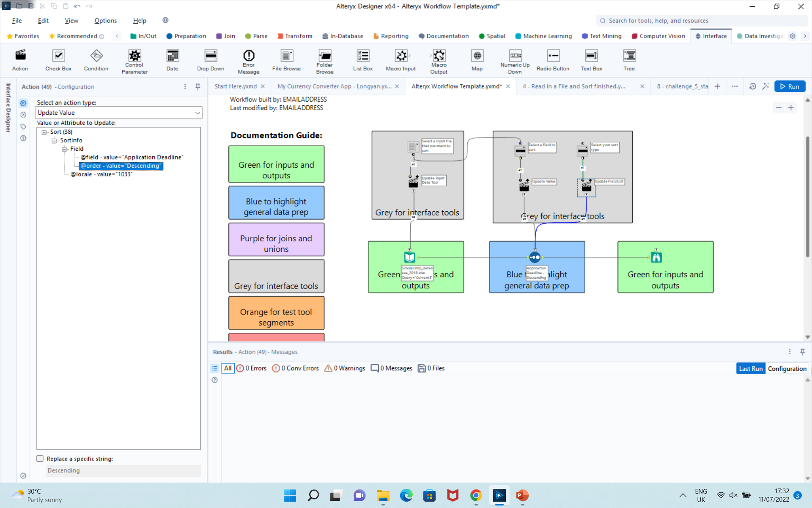Screen dimensions: 812x508
Task: Pin the Action (49) Configuration panel
Action: [x=198, y=86]
